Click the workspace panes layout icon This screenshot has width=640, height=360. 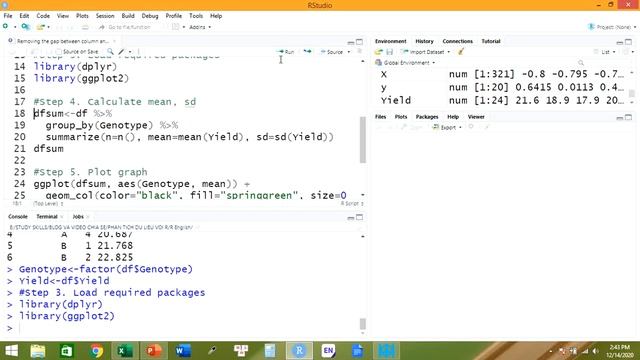pos(176,27)
